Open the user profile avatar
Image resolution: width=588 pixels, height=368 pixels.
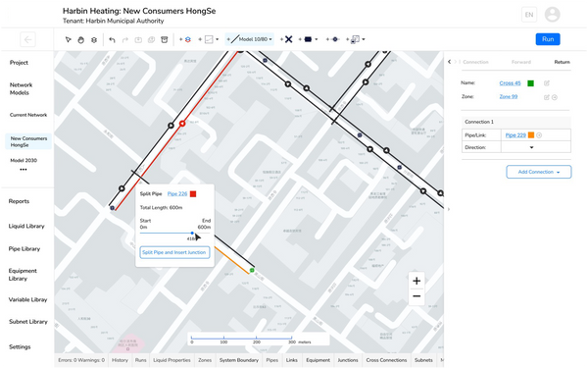click(552, 15)
